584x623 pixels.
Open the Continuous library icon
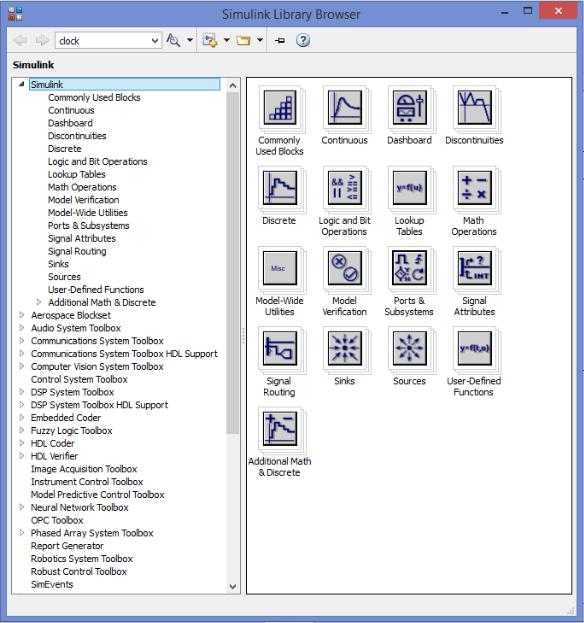(x=345, y=107)
